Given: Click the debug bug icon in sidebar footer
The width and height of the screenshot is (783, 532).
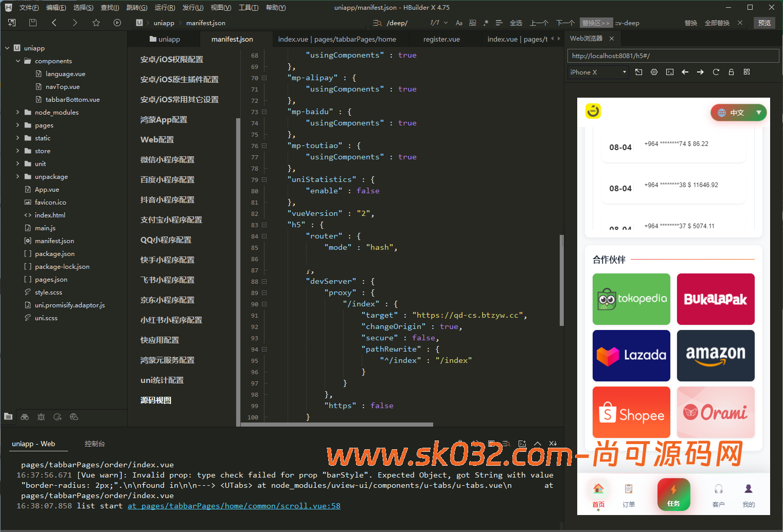Looking at the screenshot, I should (41, 417).
